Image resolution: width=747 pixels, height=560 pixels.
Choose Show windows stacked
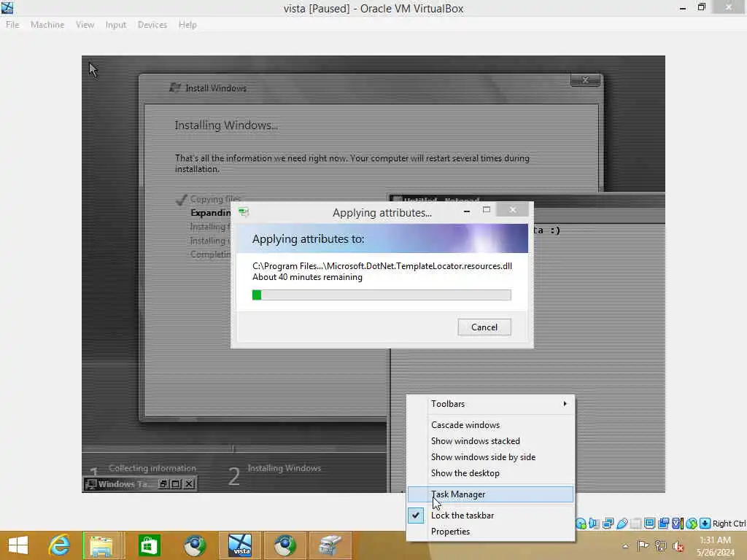[491, 441]
